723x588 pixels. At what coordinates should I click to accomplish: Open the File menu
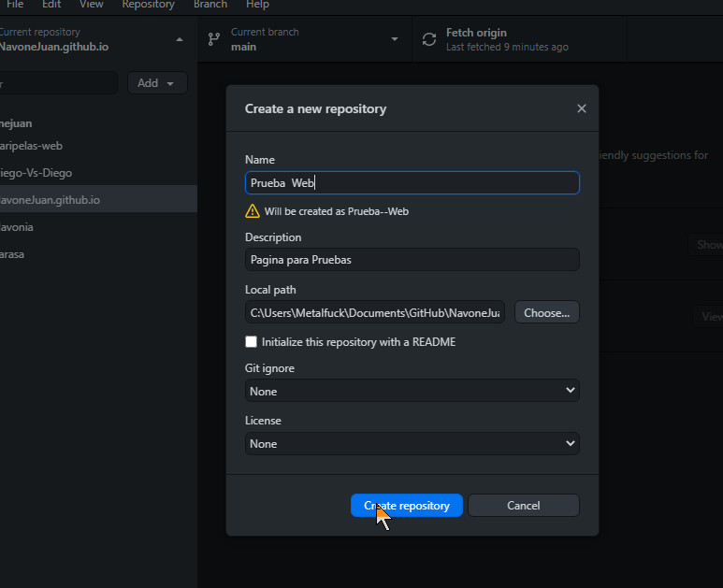click(15, 5)
